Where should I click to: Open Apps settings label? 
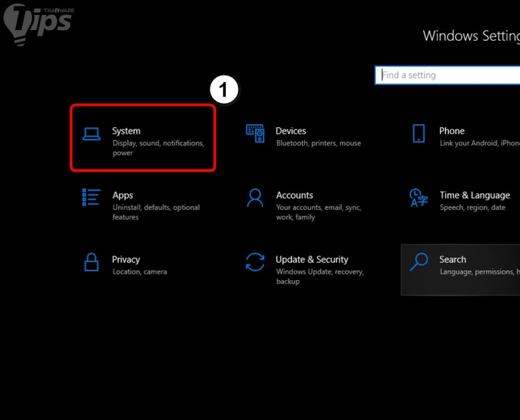coord(123,196)
